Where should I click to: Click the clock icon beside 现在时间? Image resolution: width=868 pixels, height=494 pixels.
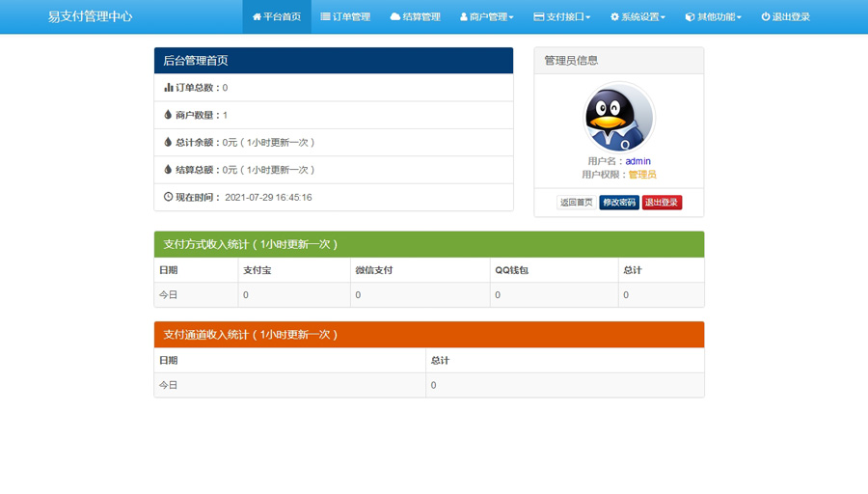(x=169, y=197)
